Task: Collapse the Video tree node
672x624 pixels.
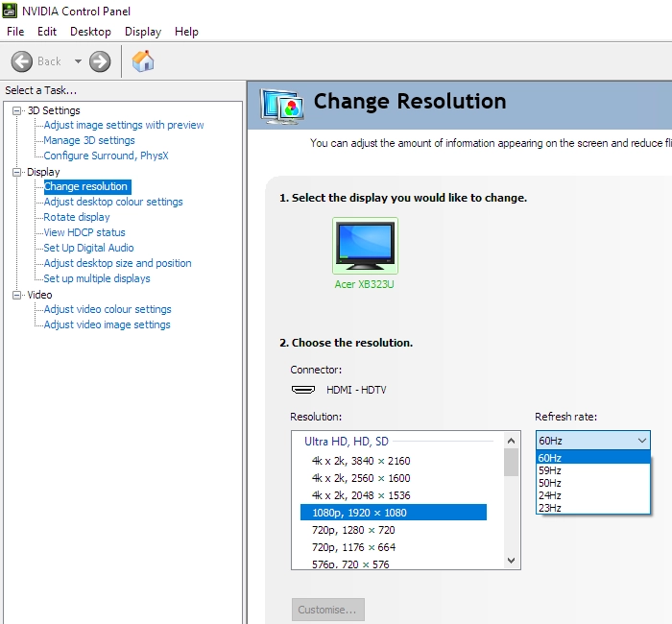Action: tap(16, 296)
